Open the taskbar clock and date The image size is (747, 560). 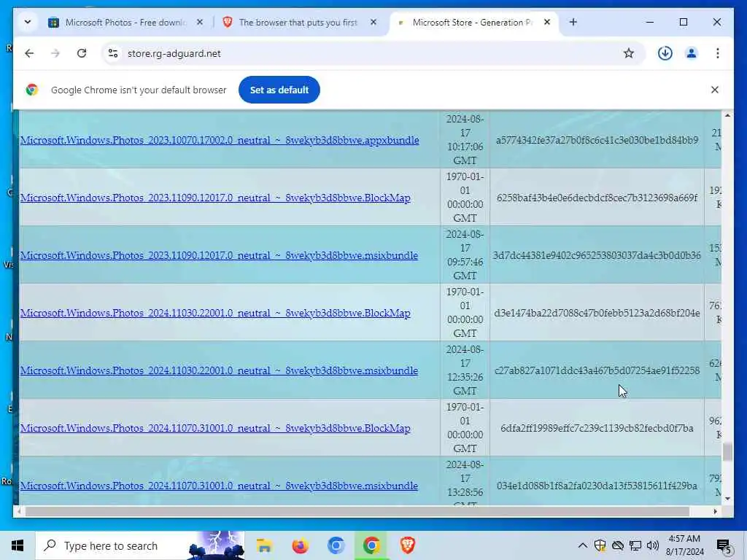pyautogui.click(x=684, y=545)
